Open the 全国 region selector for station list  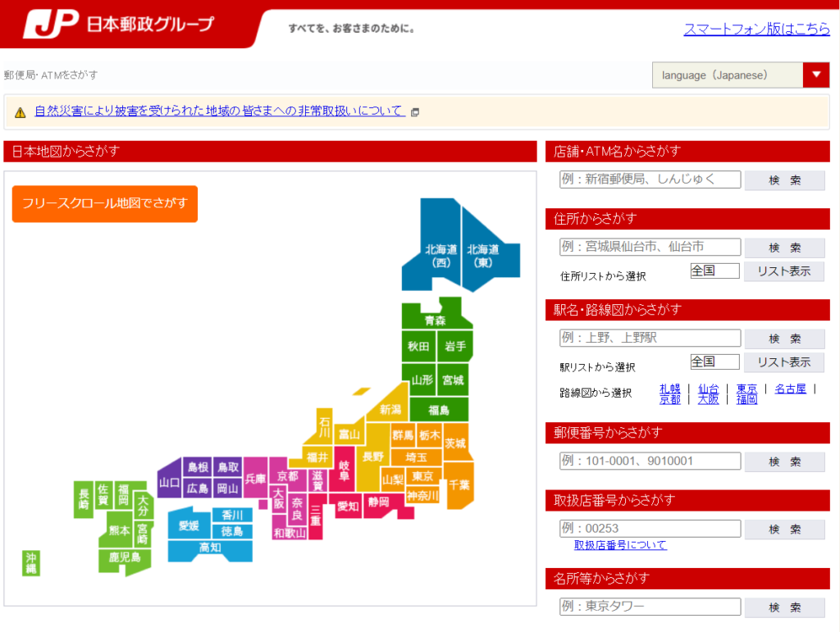point(714,361)
